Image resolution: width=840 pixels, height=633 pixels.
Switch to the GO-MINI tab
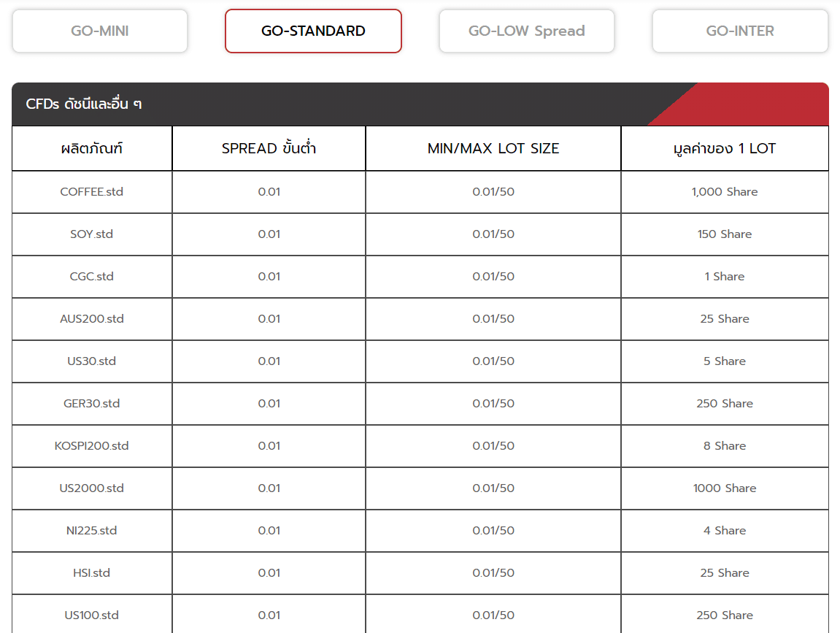[100, 31]
